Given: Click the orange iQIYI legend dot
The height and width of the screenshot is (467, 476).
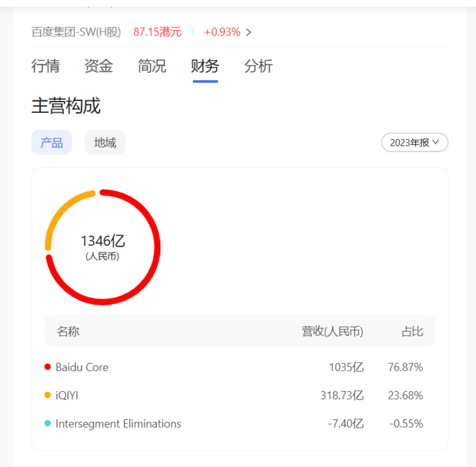Looking at the screenshot, I should point(48,395).
